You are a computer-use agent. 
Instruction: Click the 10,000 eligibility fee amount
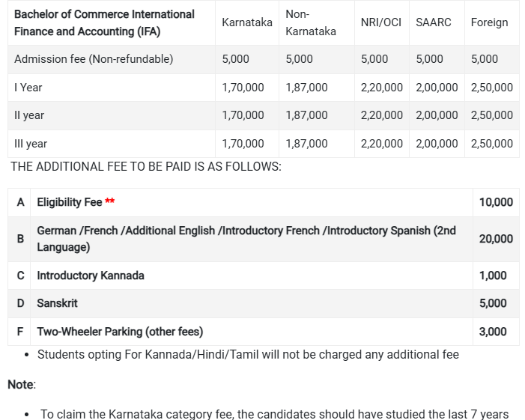coord(496,202)
